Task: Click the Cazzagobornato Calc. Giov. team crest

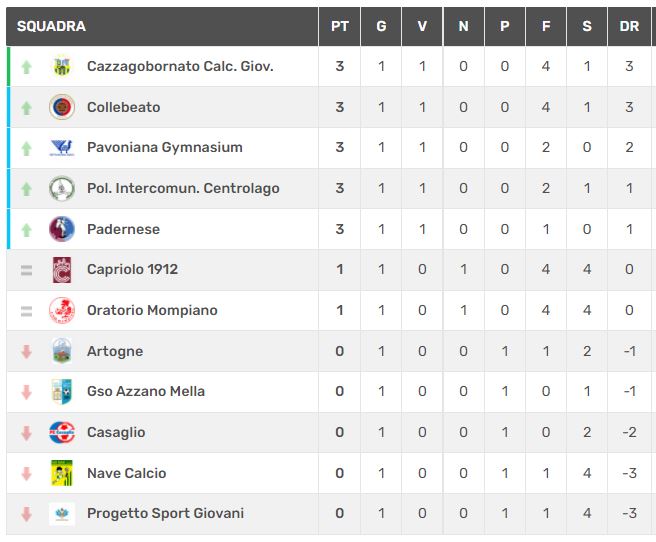Action: pos(61,67)
